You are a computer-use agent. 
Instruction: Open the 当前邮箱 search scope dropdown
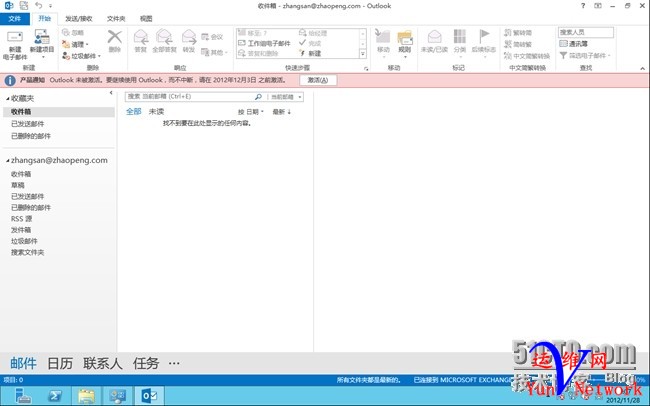(286, 97)
